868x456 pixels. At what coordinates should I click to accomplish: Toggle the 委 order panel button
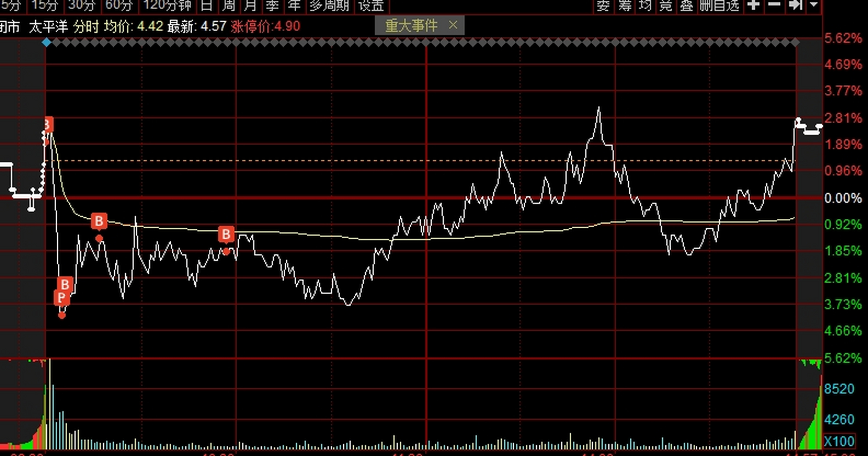pyautogui.click(x=603, y=5)
